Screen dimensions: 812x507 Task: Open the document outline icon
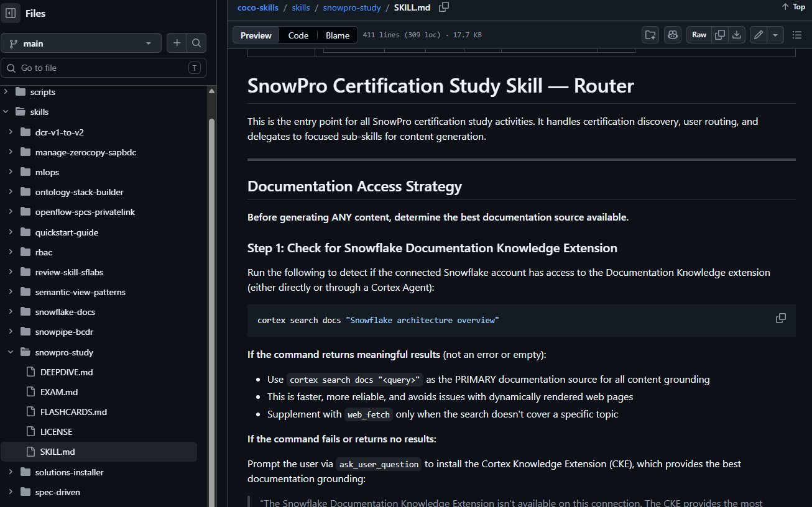(797, 35)
